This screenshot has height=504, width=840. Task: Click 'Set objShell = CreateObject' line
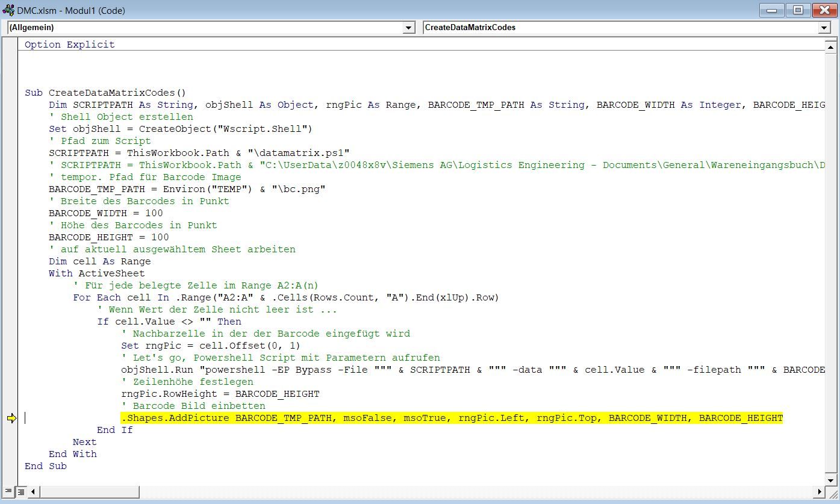coord(181,129)
